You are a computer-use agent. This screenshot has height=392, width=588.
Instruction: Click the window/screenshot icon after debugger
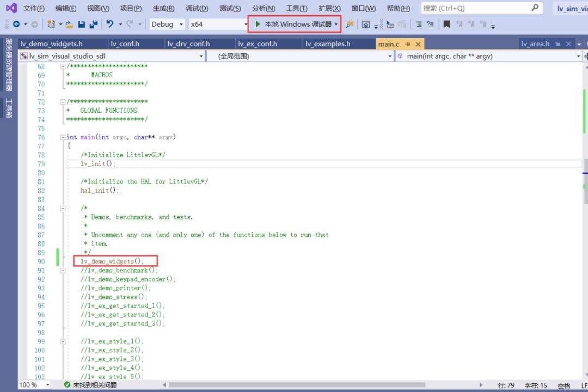pyautogui.click(x=366, y=24)
